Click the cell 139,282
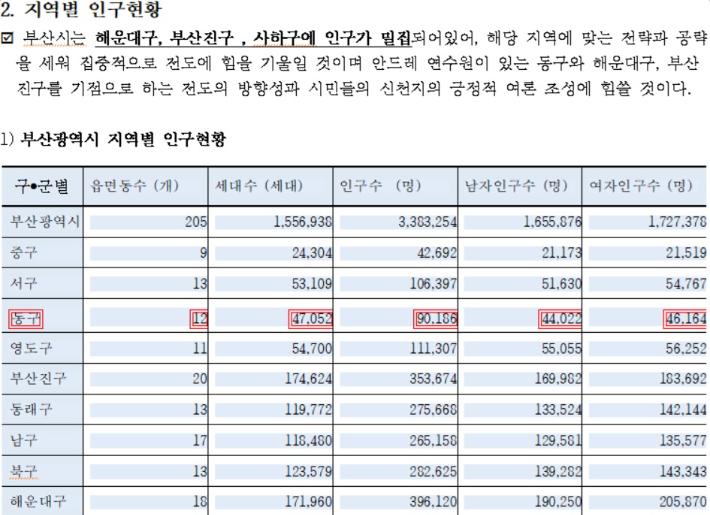The image size is (710, 515). [558, 472]
